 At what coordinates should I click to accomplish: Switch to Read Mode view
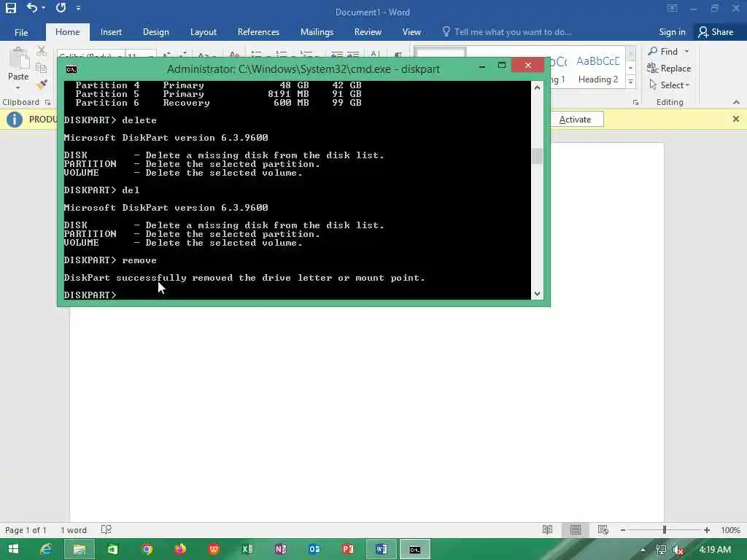547,529
